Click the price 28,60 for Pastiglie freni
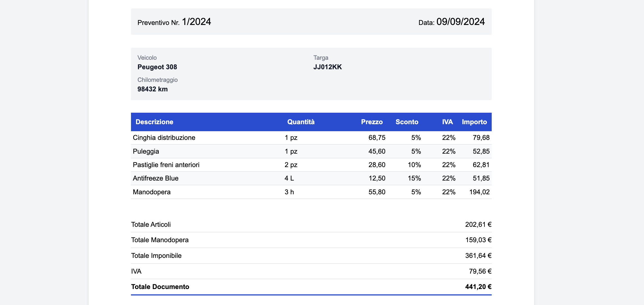Screen dimensions: 644x305 tap(377, 165)
